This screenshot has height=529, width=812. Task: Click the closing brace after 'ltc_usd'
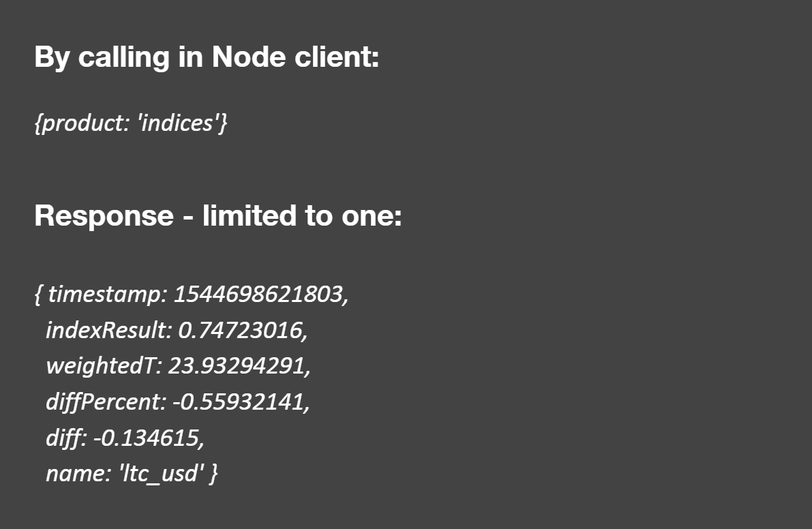coord(213,472)
